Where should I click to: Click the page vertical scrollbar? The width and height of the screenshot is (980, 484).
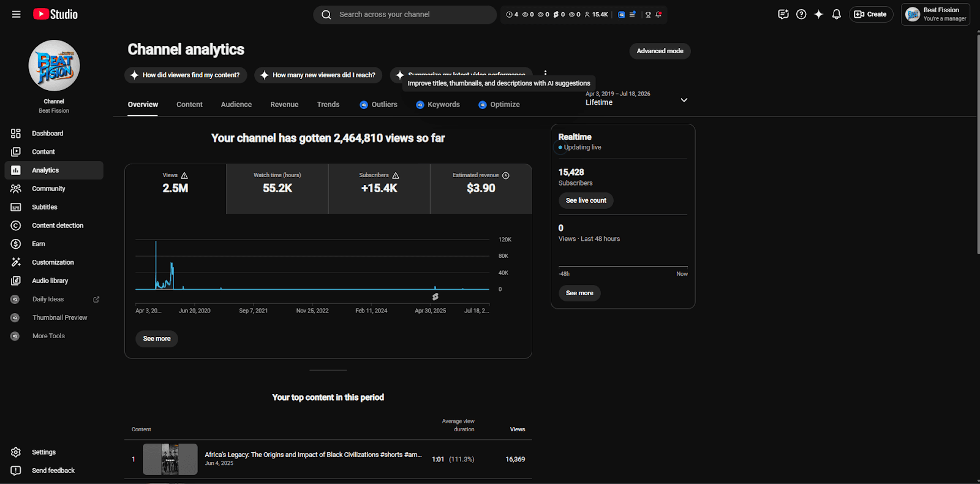tap(978, 144)
